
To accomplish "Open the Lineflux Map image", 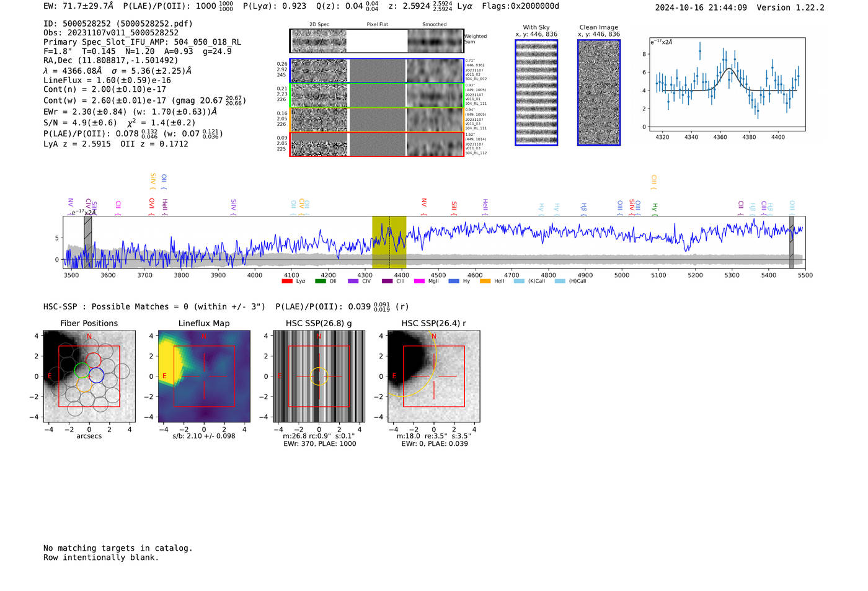I will coord(204,376).
